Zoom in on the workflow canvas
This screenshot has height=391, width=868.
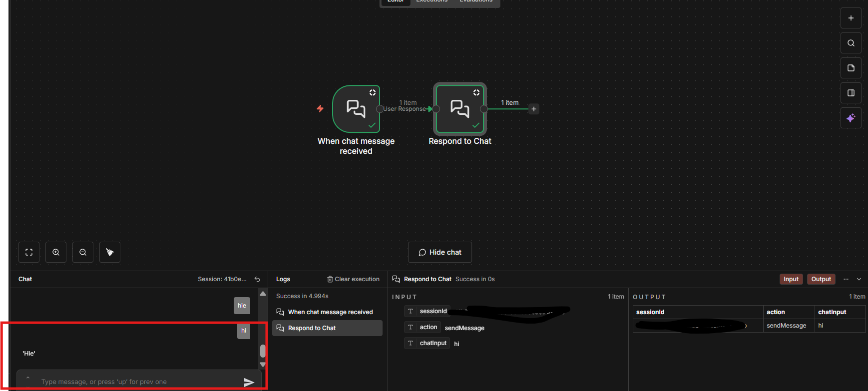[x=56, y=252]
